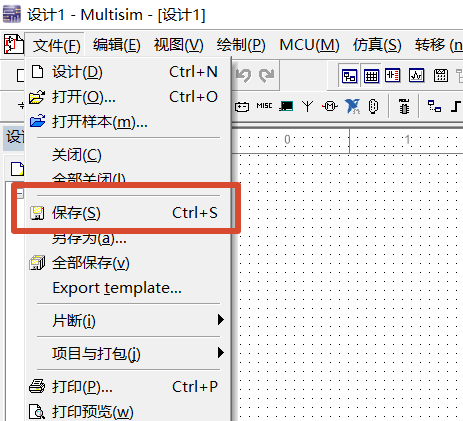Click the Undo arrow icon
This screenshot has width=463, height=421.
click(x=243, y=75)
